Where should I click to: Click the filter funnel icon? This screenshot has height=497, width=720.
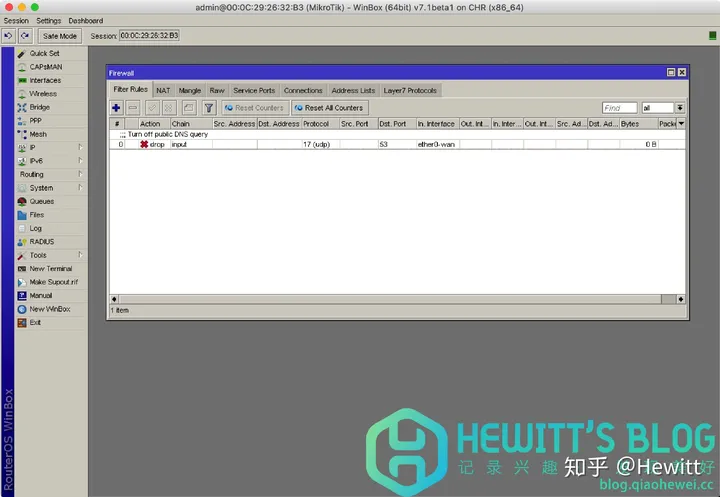click(x=208, y=108)
